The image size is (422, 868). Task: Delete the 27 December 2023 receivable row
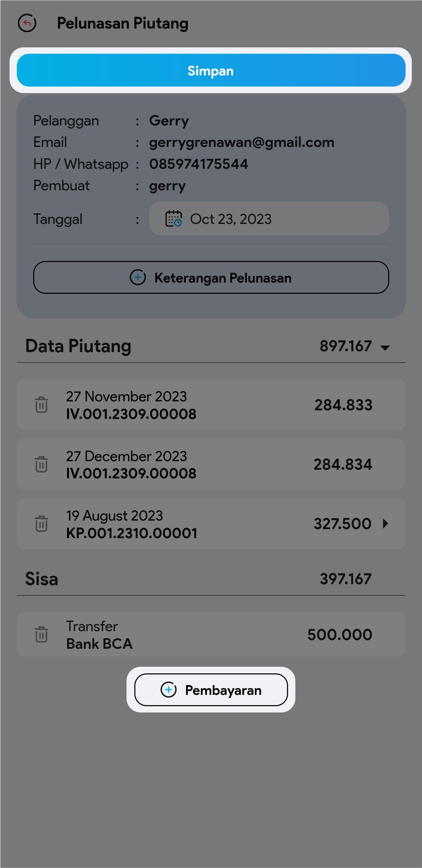click(41, 464)
